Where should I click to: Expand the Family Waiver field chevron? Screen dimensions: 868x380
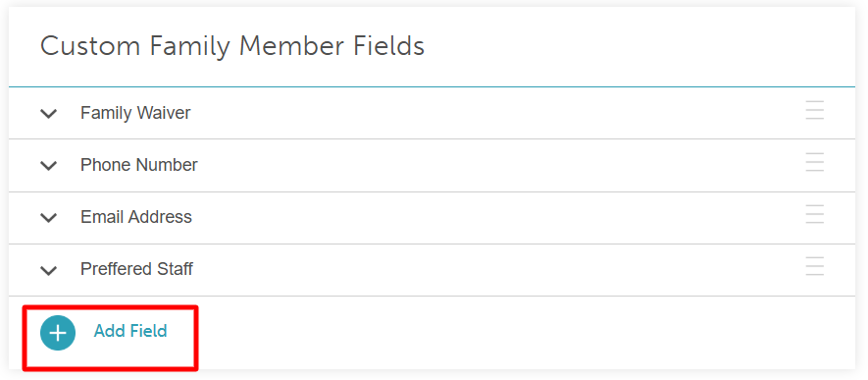tap(49, 114)
